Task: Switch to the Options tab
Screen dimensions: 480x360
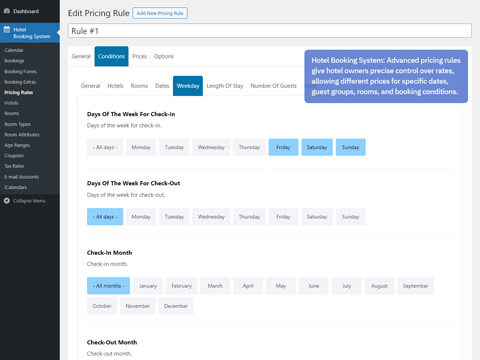Action: click(x=164, y=56)
